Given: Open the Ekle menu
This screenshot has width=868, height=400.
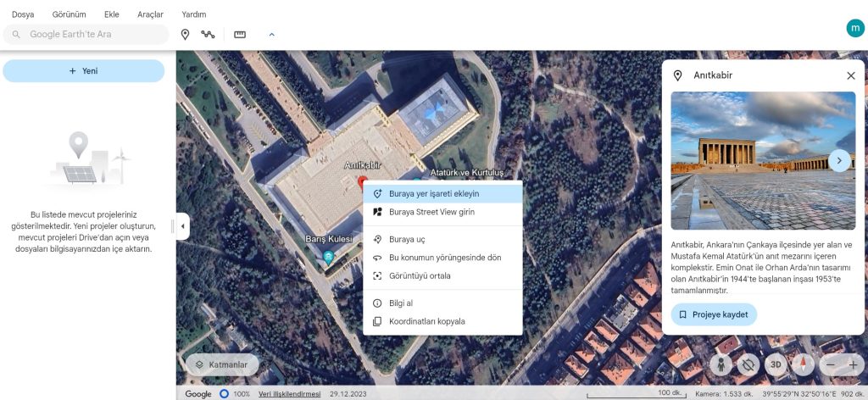Looking at the screenshot, I should tap(111, 14).
